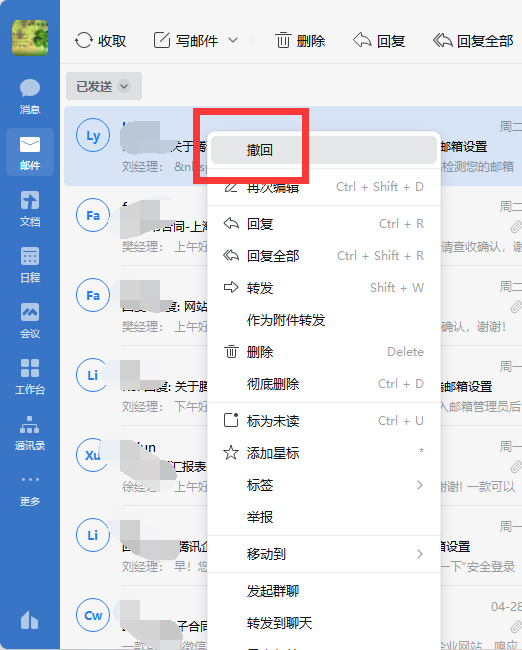Click the bottom sidebar logo icon
Viewport: 522px width, 650px height.
click(29, 620)
